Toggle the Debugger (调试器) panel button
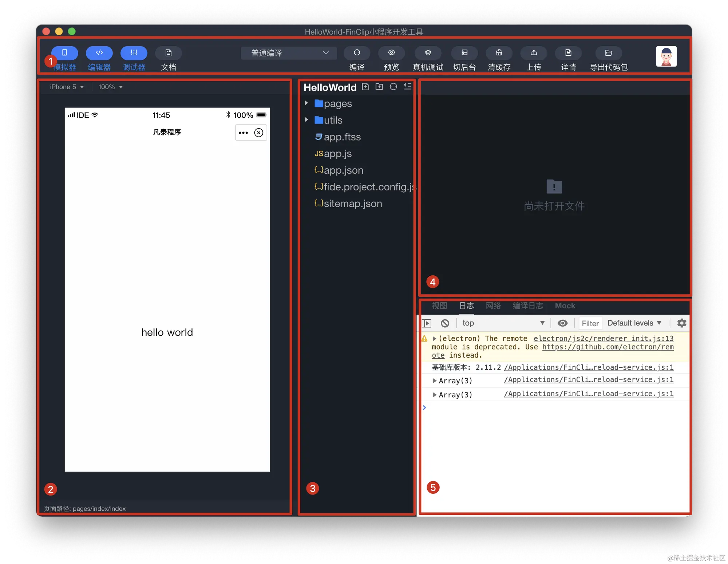 (134, 53)
